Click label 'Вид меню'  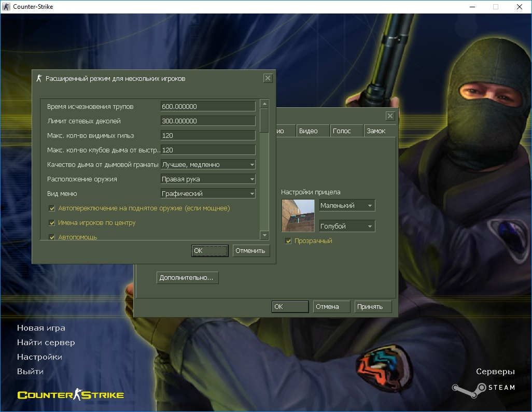(62, 194)
